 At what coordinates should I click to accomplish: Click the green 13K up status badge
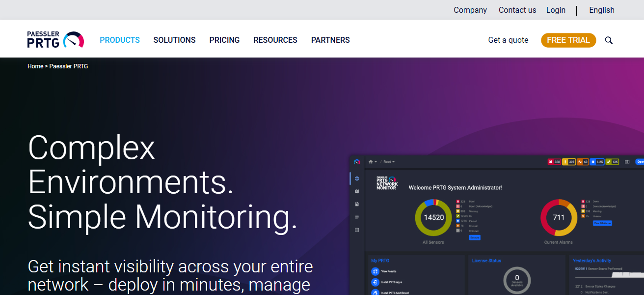612,162
